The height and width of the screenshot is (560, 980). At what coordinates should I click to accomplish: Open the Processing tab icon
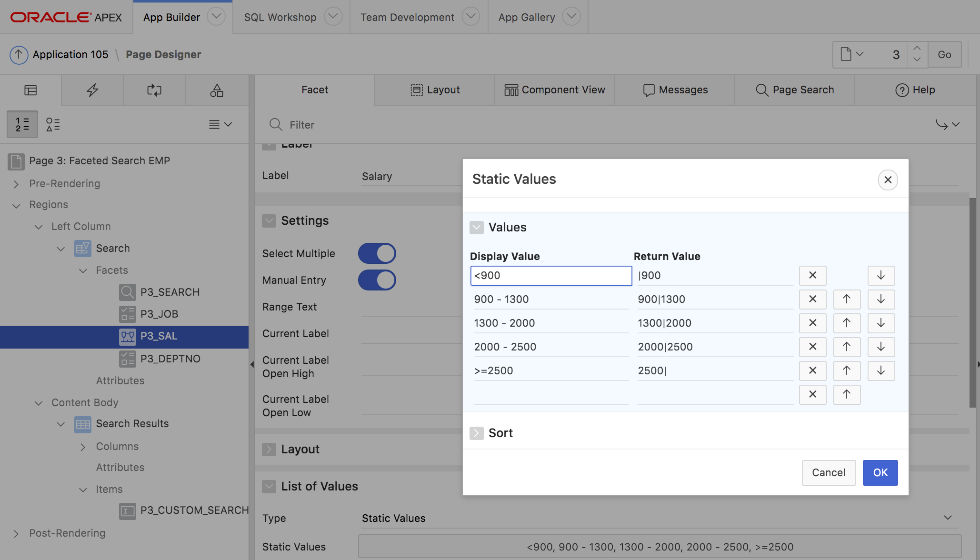coord(154,90)
